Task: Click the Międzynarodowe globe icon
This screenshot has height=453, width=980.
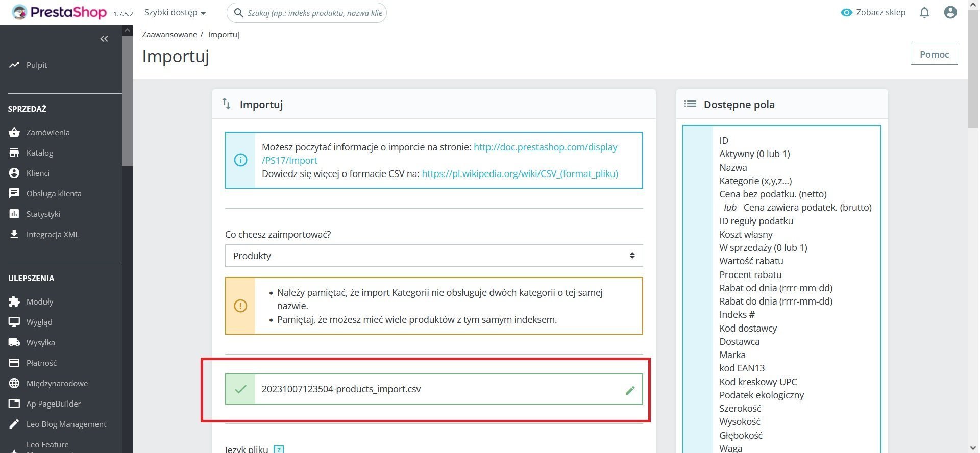Action: [14, 383]
